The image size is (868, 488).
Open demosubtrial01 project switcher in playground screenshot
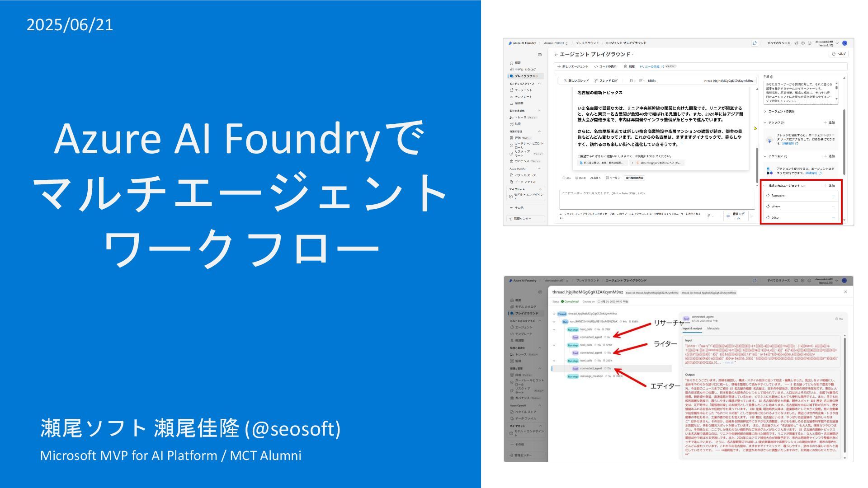556,43
